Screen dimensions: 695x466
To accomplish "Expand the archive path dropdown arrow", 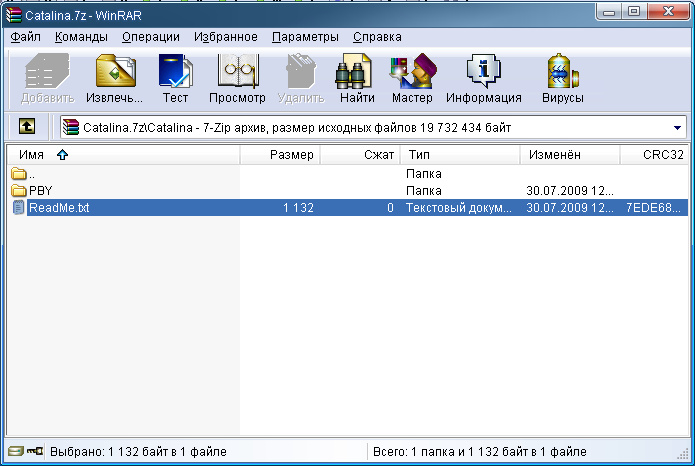I will pos(677,128).
